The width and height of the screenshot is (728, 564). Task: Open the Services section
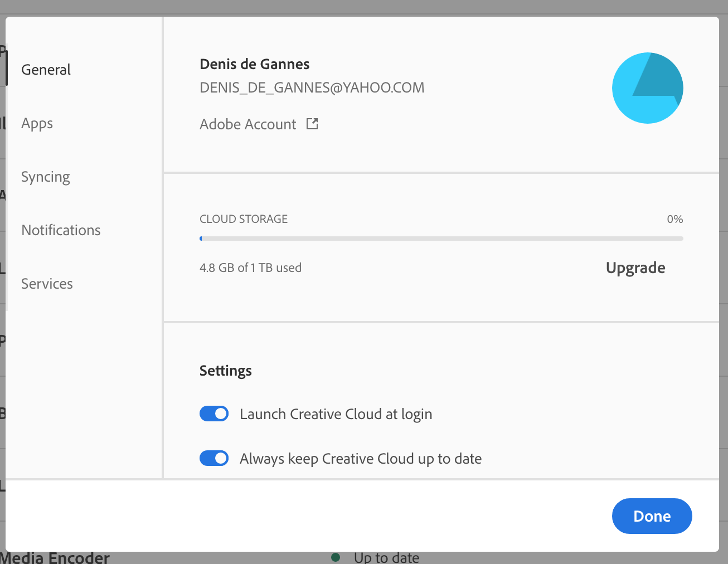click(x=47, y=283)
